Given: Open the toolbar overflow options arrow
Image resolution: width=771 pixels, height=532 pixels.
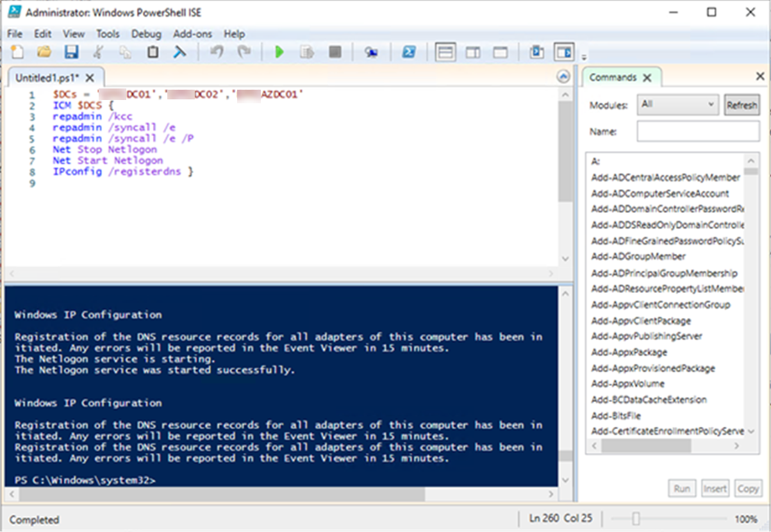Looking at the screenshot, I should pos(584,58).
